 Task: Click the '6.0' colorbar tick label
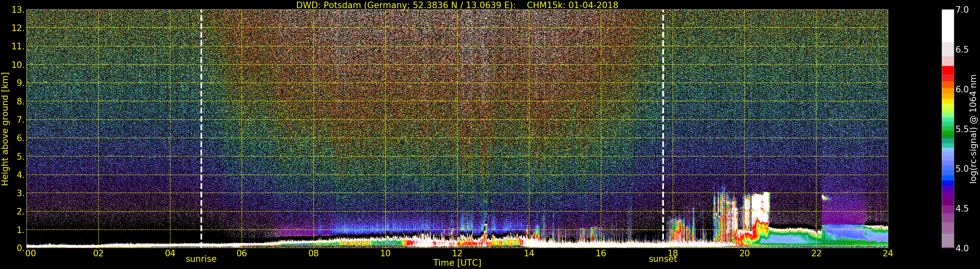click(x=962, y=89)
